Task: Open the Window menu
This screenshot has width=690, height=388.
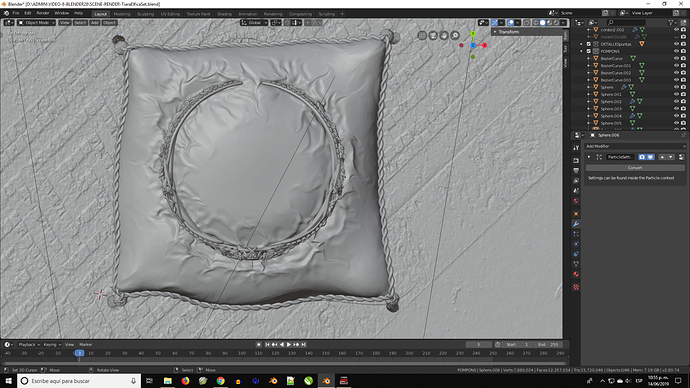Action: tap(62, 13)
